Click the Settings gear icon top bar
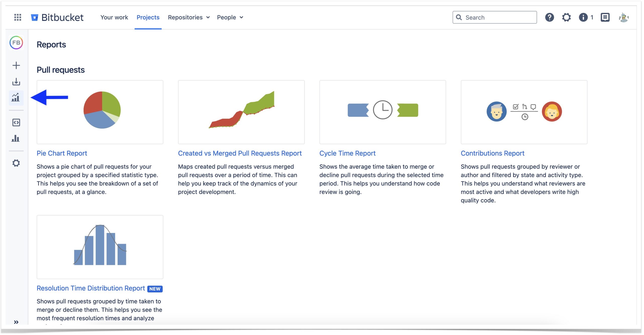The height and width of the screenshot is (335, 644). (567, 17)
